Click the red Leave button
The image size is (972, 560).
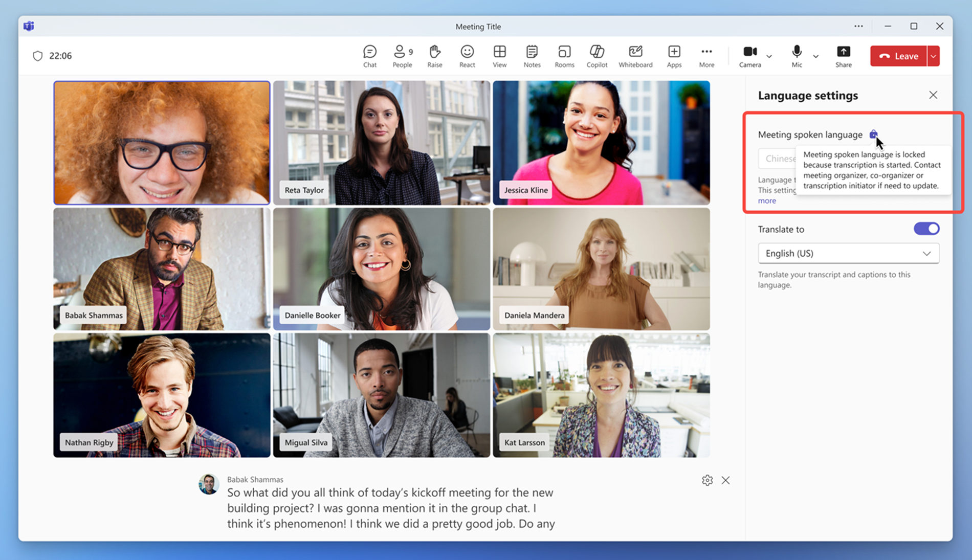(898, 56)
